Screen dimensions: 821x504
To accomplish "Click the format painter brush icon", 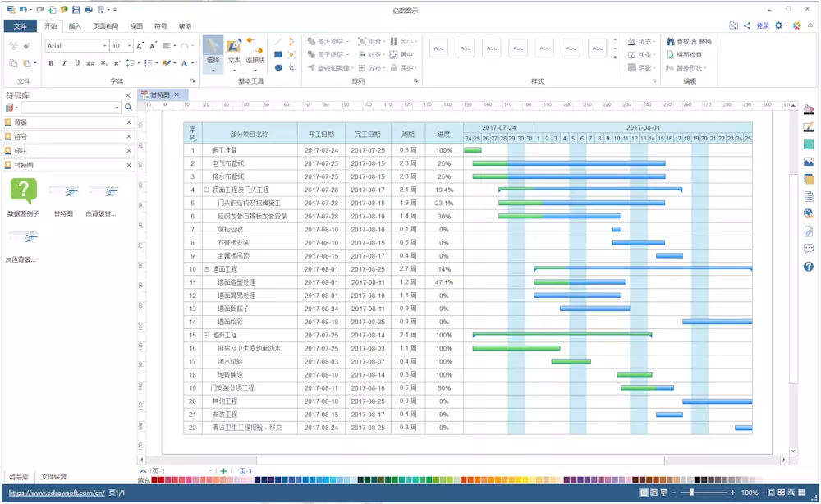I will pyautogui.click(x=26, y=46).
